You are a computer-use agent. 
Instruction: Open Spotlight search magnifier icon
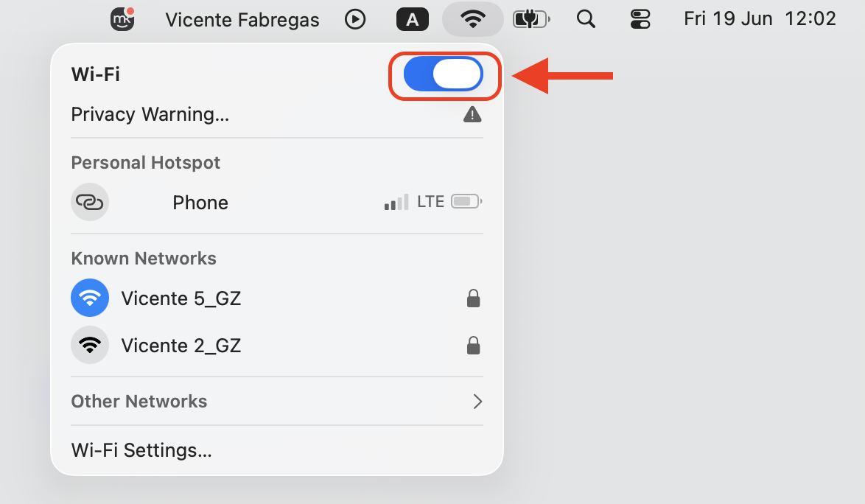pyautogui.click(x=586, y=19)
